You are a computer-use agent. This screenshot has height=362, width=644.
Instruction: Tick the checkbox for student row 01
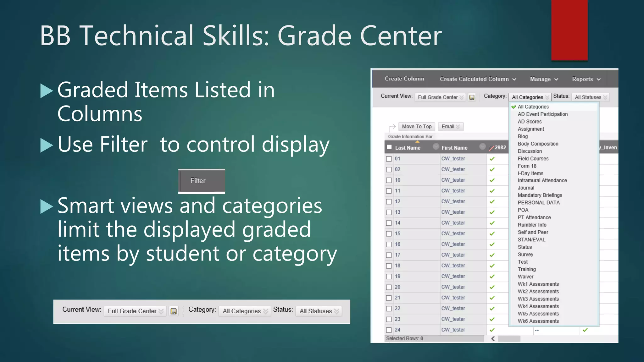tap(389, 159)
